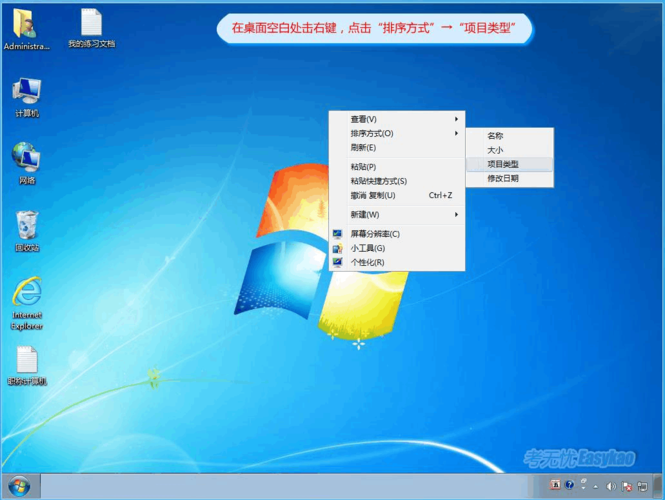Select the 我的练习文档 file icon

pos(91,28)
